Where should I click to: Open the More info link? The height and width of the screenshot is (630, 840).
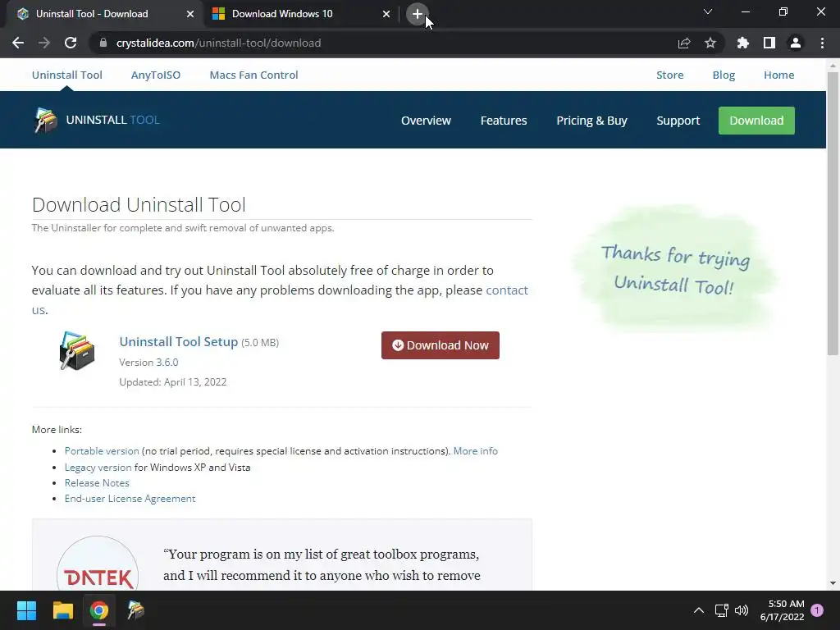tap(475, 451)
